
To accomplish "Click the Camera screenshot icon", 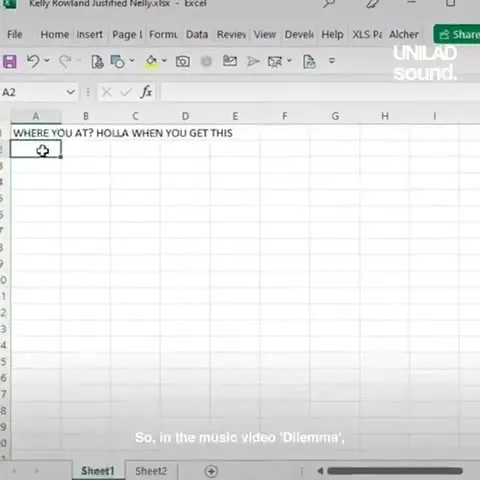I will (183, 61).
